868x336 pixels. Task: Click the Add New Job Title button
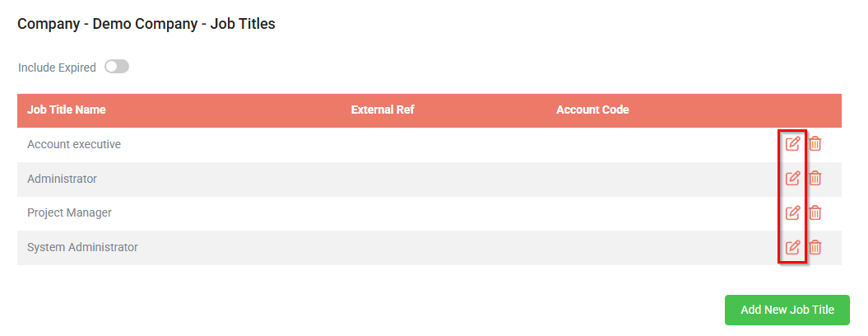click(x=787, y=310)
